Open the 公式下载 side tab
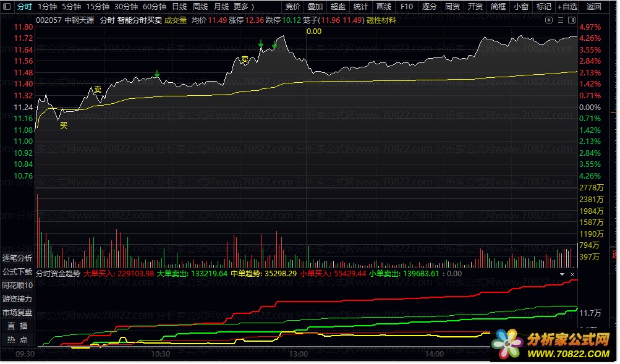The width and height of the screenshot is (620, 364). pos(17,273)
